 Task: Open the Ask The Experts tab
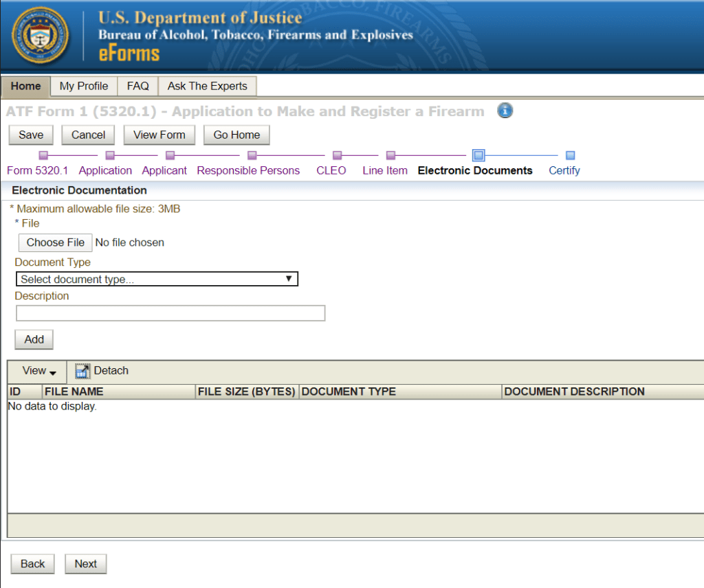208,86
